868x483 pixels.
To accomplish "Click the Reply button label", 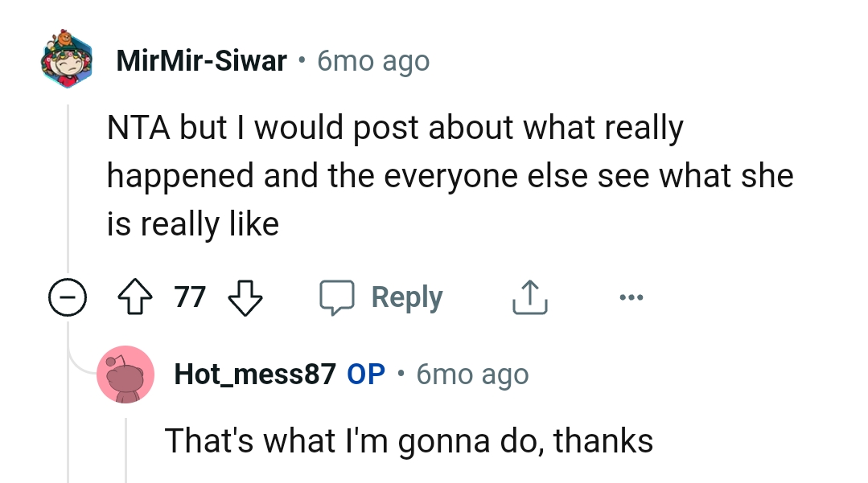I will pos(406,297).
